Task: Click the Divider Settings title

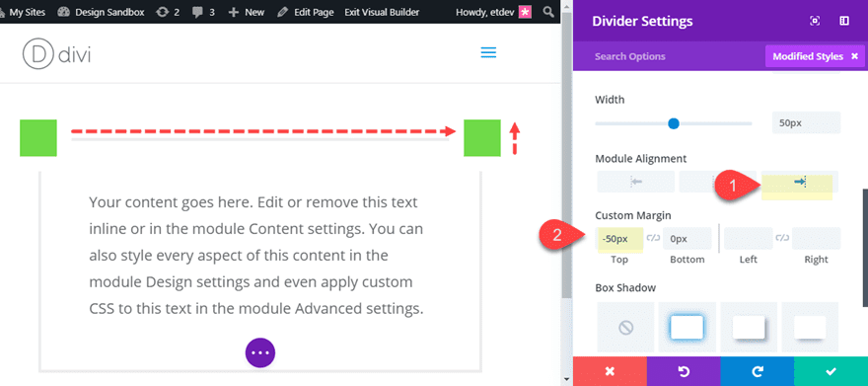Action: 642,21
